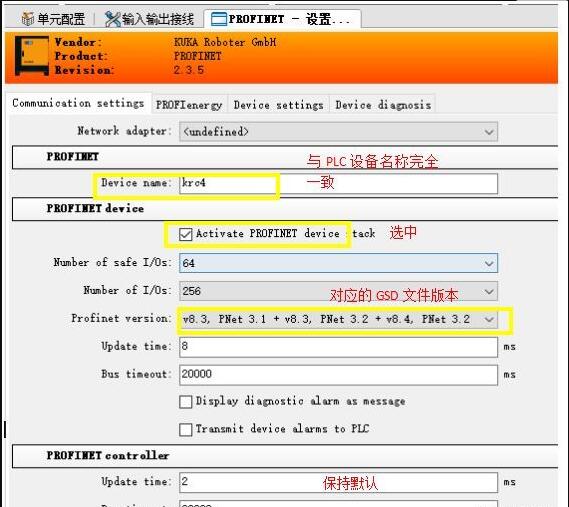Click the Revision value 2.3.5

(x=189, y=70)
